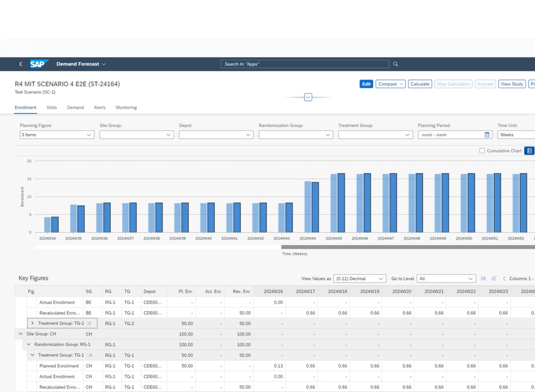Go to previous columns page double arrow
The image size is (535, 392).
(494, 279)
